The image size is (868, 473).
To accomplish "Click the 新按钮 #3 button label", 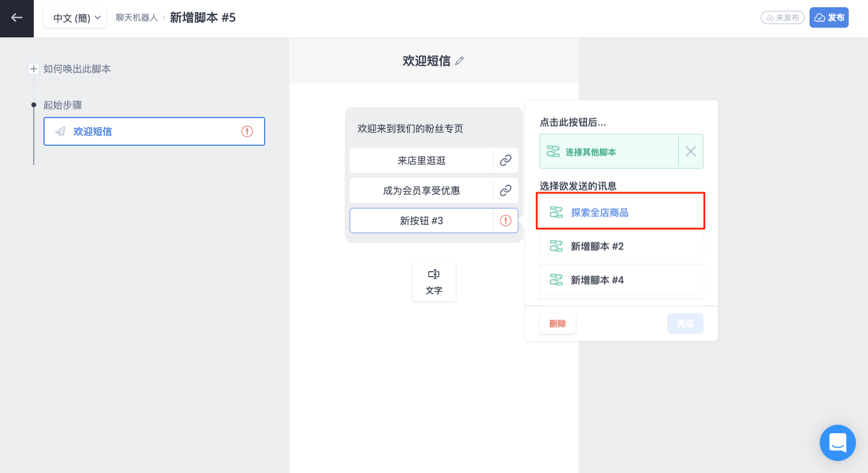I will (421, 221).
